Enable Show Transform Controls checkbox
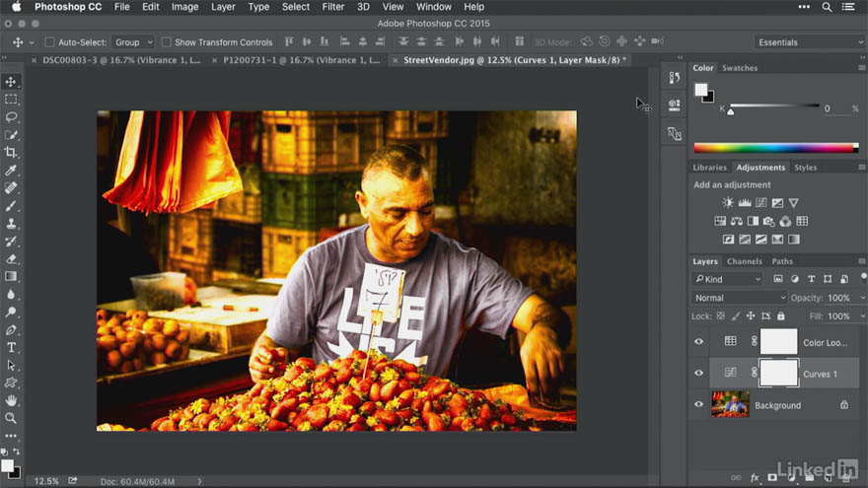The height and width of the screenshot is (488, 868). [166, 42]
